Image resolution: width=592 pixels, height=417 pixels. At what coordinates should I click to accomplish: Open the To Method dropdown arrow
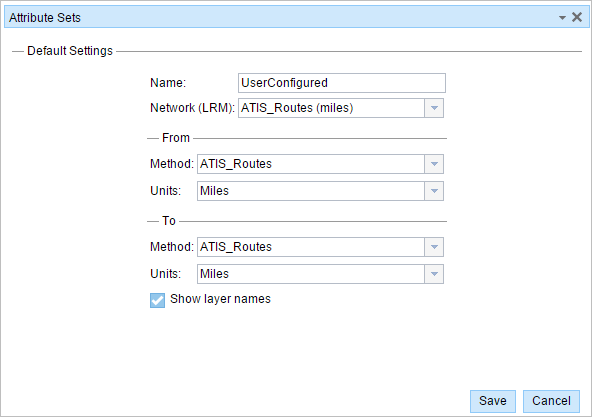pos(434,247)
